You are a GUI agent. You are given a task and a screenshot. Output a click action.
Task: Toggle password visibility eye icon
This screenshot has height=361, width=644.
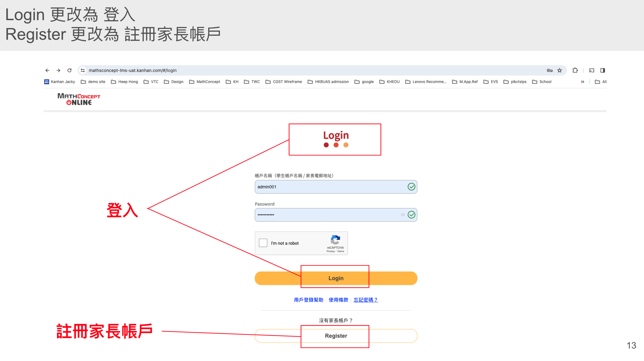click(x=403, y=215)
